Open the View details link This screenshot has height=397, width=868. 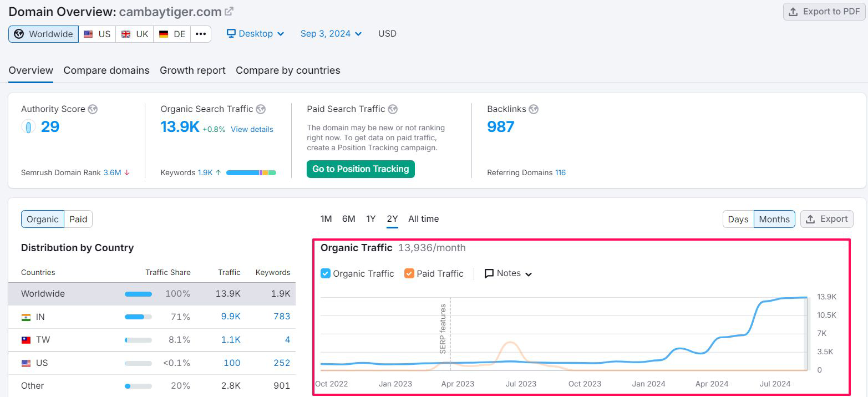coord(252,129)
